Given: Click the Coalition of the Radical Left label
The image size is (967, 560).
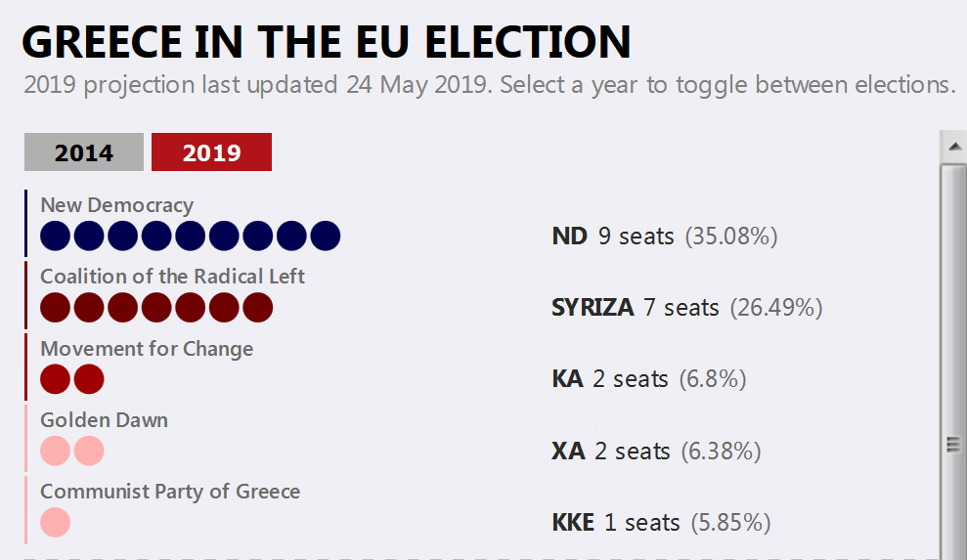Looking at the screenshot, I should coord(172,277).
